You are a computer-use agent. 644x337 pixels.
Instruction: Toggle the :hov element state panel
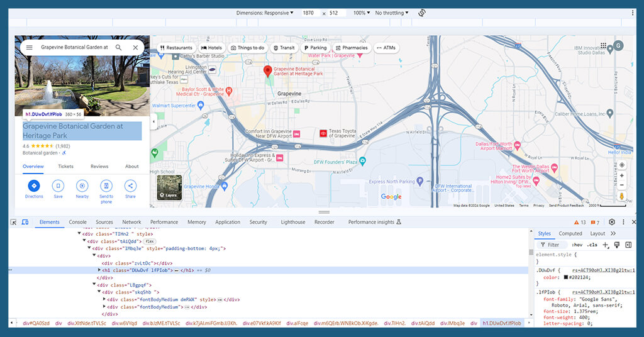[x=577, y=245]
